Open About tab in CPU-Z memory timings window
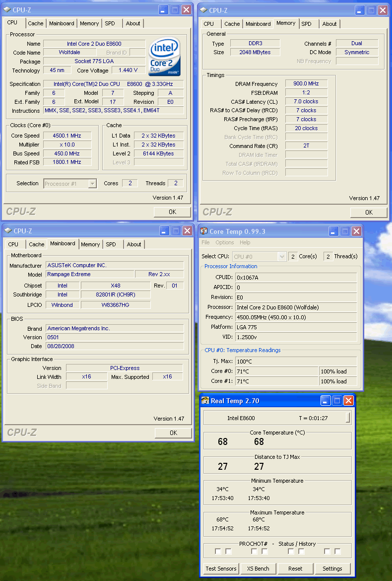Image resolution: width=392 pixels, height=581 pixels. pos(329,24)
